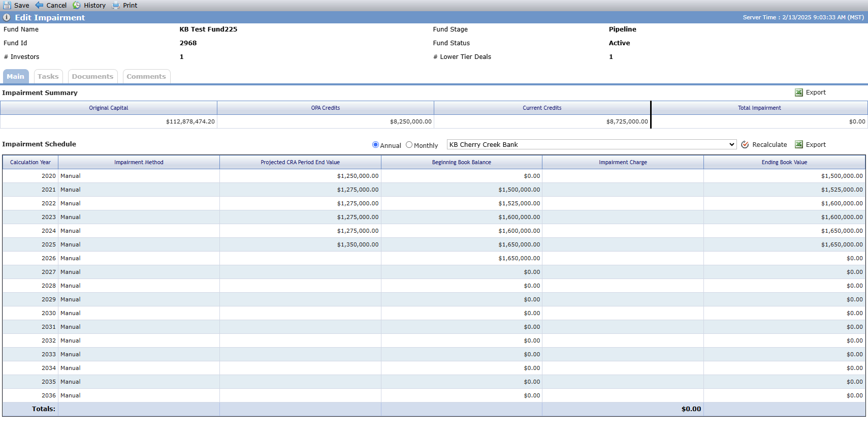This screenshot has width=868, height=433.
Task: Click the Total Impairment $0.00 summary value
Action: pyautogui.click(x=857, y=122)
